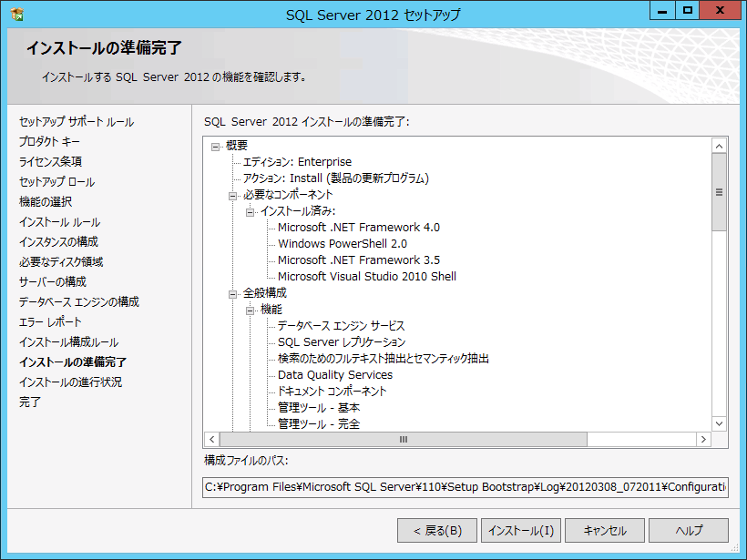Click the SQL Server setup icon in title bar
Viewport: 747px width, 560px height.
[x=16, y=12]
